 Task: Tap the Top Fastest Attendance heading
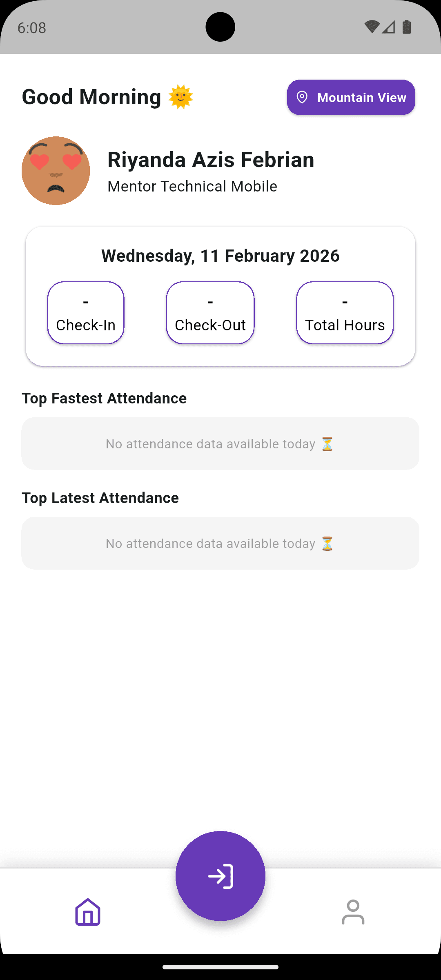[x=104, y=398]
